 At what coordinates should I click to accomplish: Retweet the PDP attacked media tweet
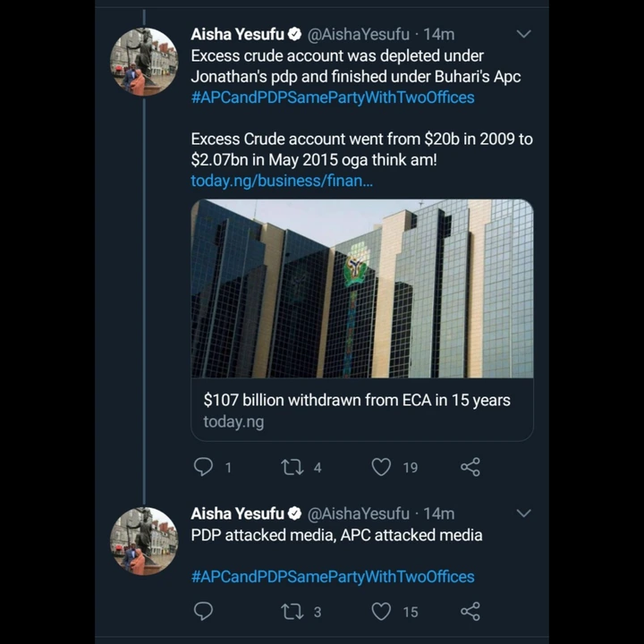coord(292,612)
